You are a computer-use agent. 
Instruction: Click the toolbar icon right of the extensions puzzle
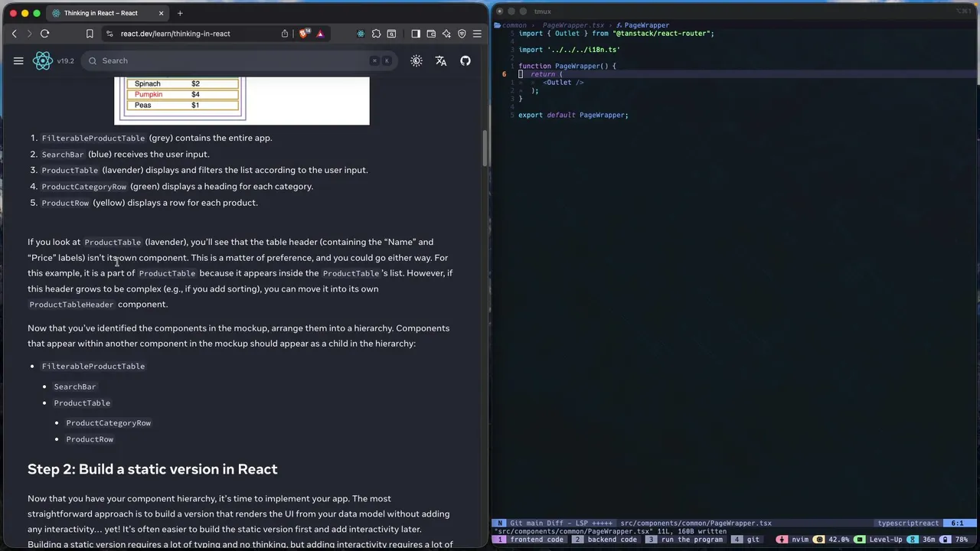tap(391, 34)
